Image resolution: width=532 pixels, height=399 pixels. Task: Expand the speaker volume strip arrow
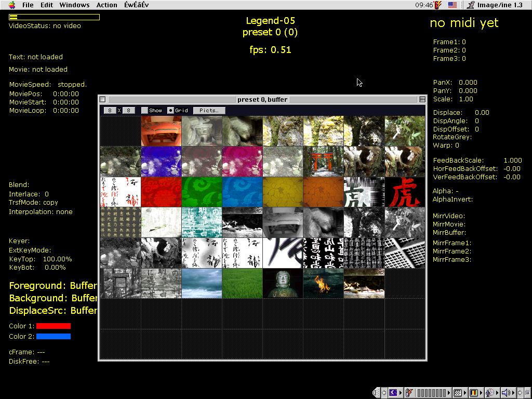coord(513,393)
